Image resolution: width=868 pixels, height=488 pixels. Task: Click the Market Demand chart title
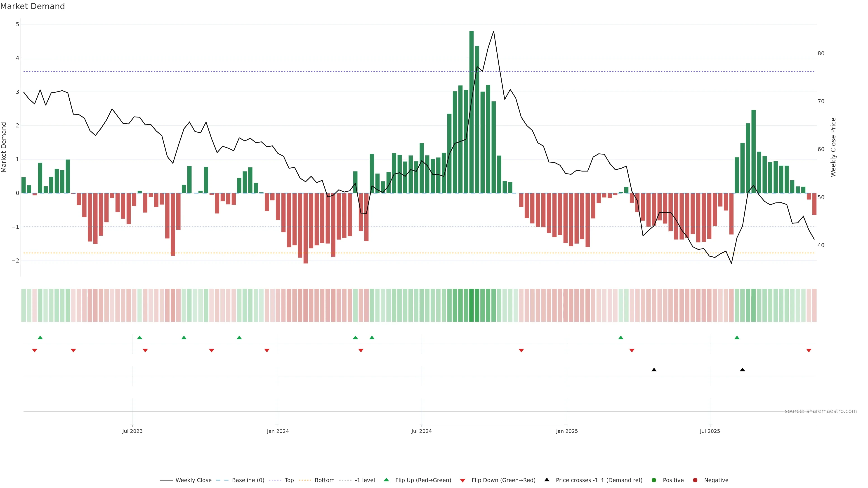32,6
